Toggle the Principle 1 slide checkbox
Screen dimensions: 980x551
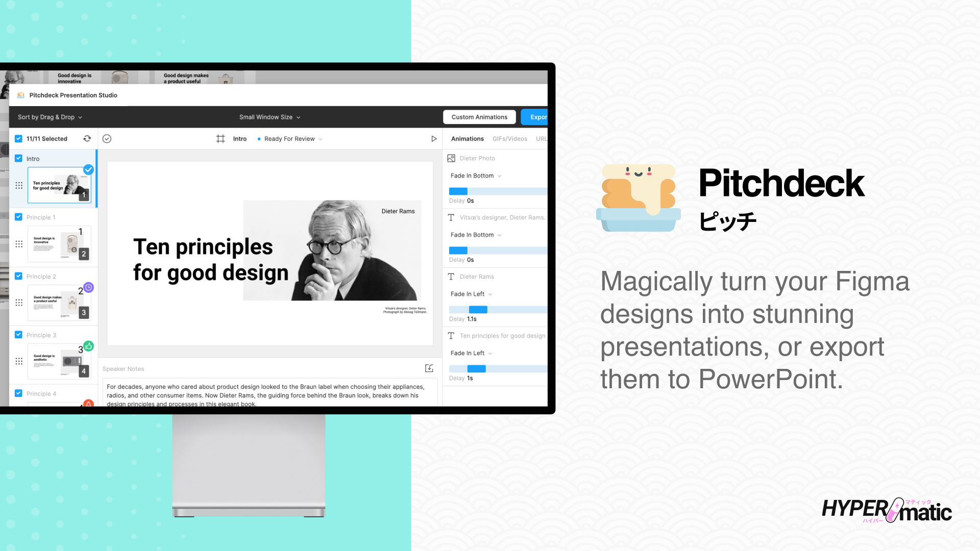[19, 217]
